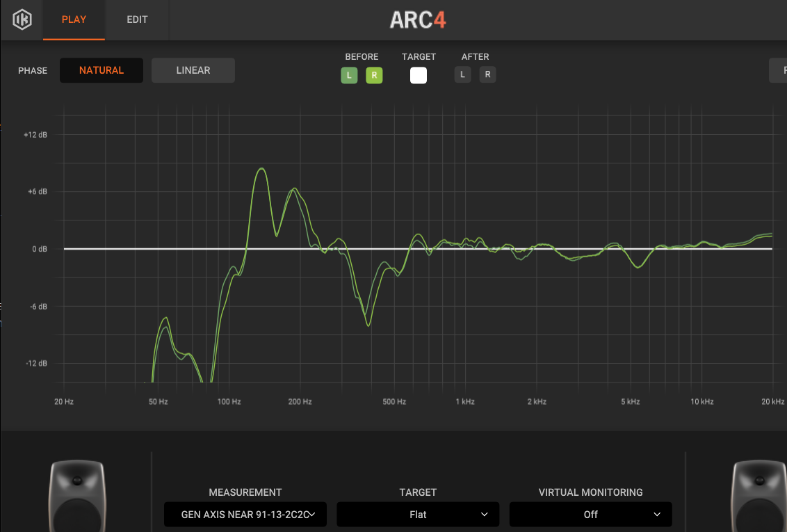Click the right speaker image
The width and height of the screenshot is (787, 532).
point(759,496)
